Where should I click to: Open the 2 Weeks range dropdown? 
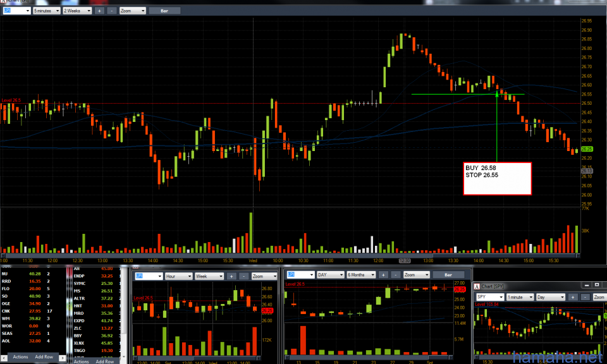tap(77, 11)
